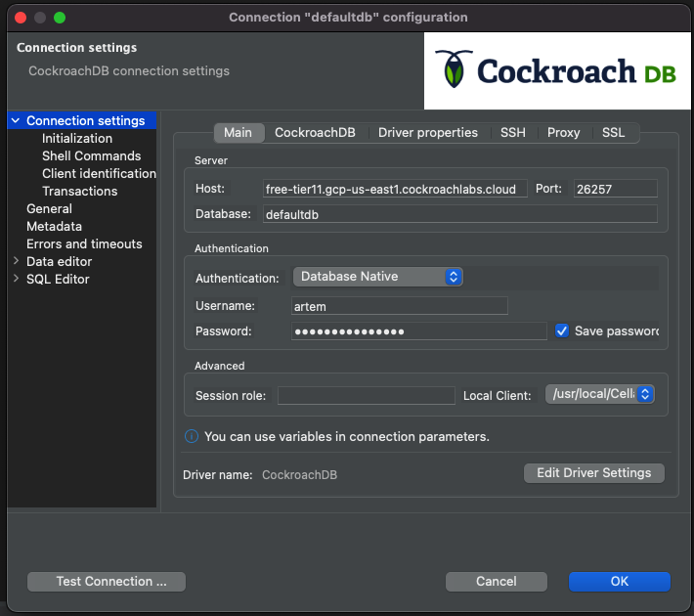Switch to the Main tab
Image resolution: width=694 pixels, height=616 pixels.
[x=239, y=132]
